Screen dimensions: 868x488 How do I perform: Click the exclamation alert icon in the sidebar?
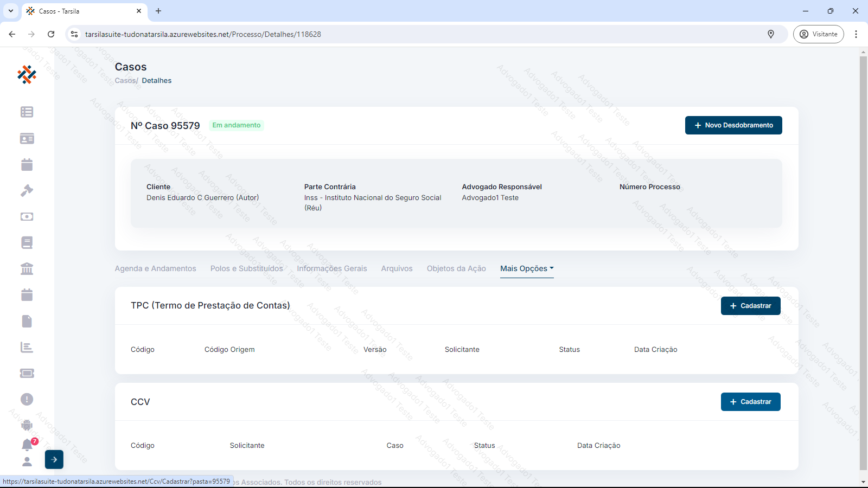click(x=27, y=400)
